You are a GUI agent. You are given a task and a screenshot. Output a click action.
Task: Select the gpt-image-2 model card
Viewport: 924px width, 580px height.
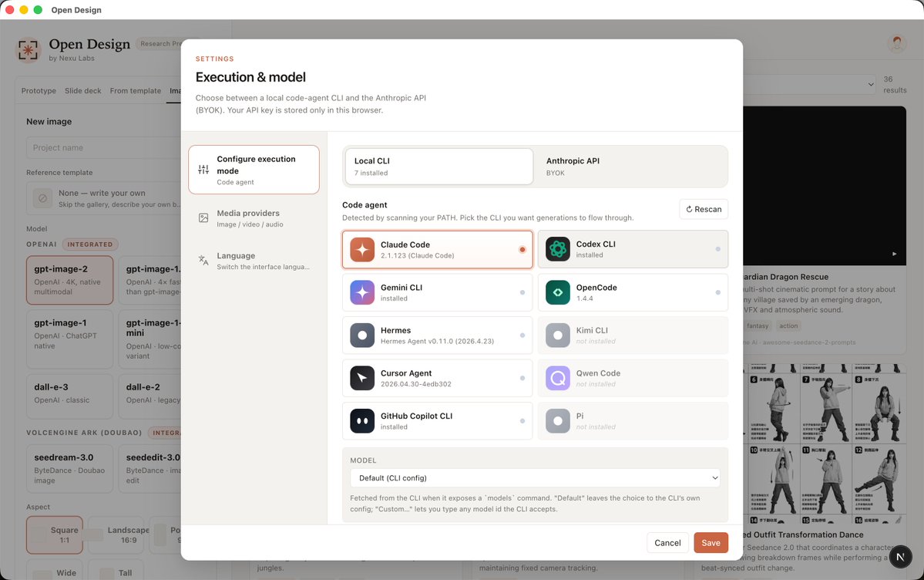point(69,280)
